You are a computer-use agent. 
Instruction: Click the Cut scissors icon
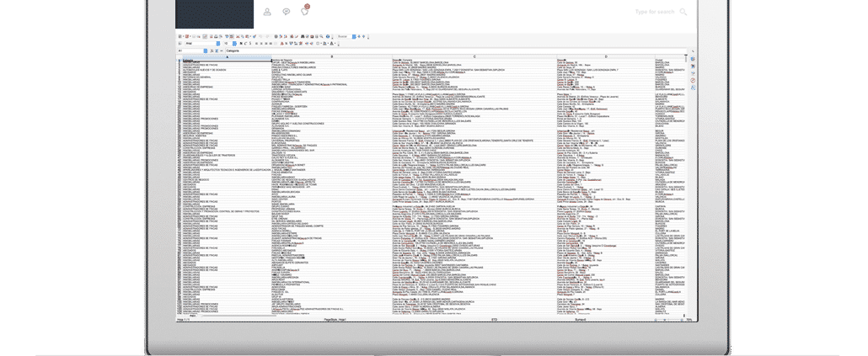click(x=238, y=36)
